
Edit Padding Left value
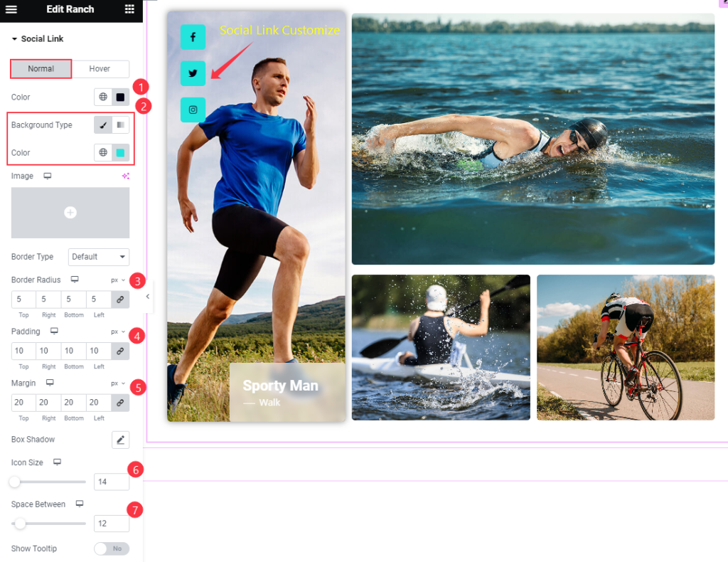98,351
